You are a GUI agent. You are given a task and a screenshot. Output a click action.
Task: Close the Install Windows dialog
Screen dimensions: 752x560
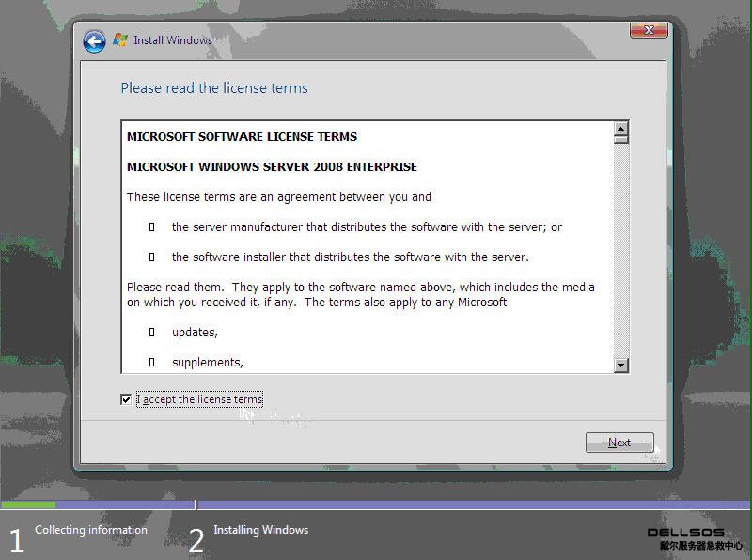click(x=649, y=30)
